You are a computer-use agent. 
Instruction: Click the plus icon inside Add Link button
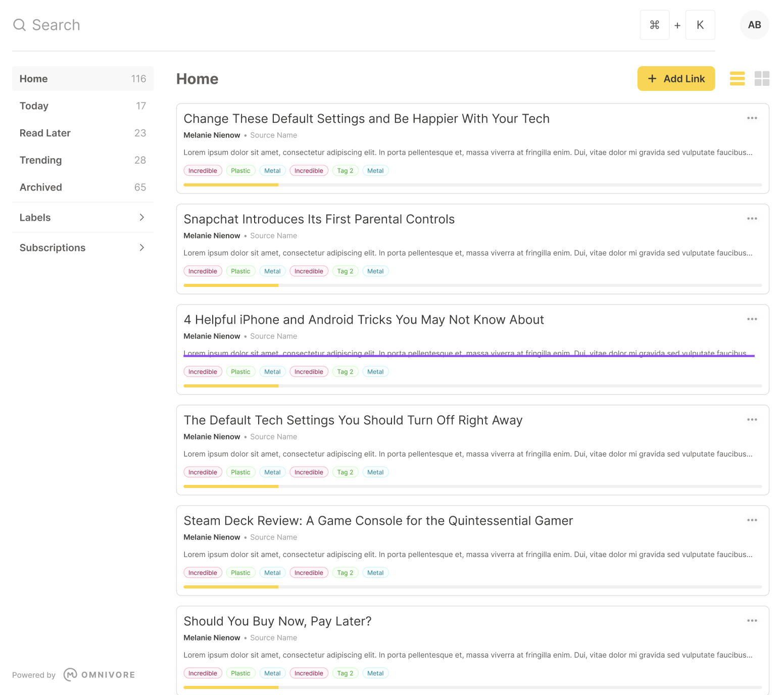[652, 78]
